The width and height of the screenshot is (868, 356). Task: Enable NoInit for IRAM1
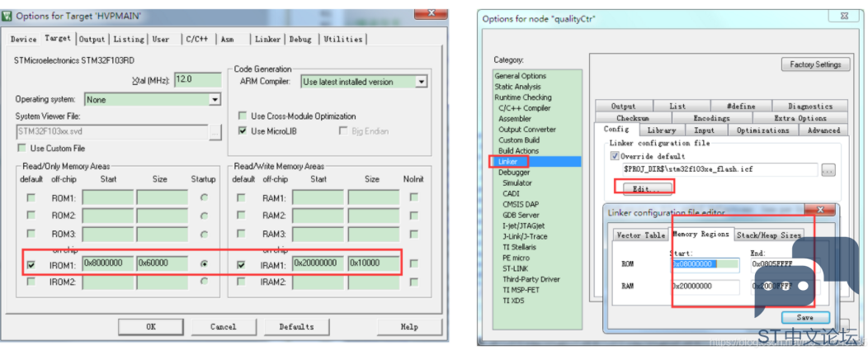(413, 265)
